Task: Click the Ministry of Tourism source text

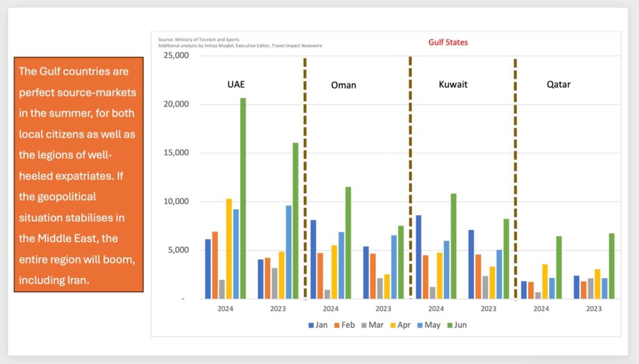Action: point(198,40)
